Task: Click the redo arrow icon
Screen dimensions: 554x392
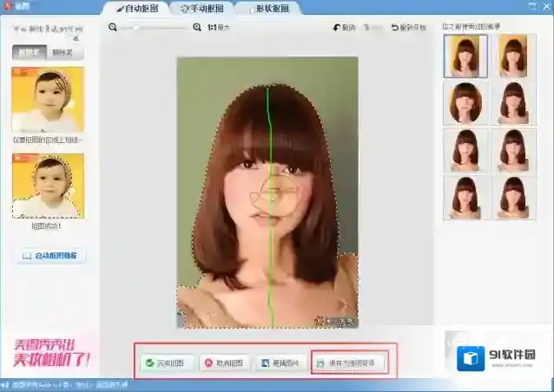Action: pos(370,28)
